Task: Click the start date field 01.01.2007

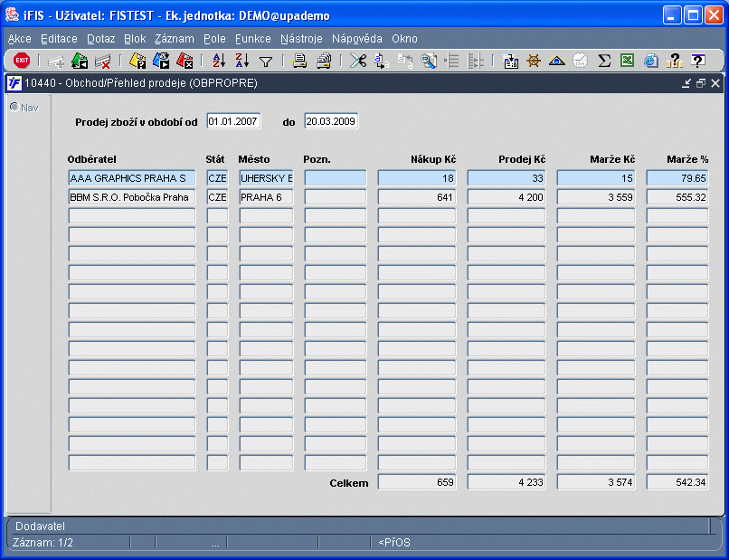Action: [x=233, y=121]
